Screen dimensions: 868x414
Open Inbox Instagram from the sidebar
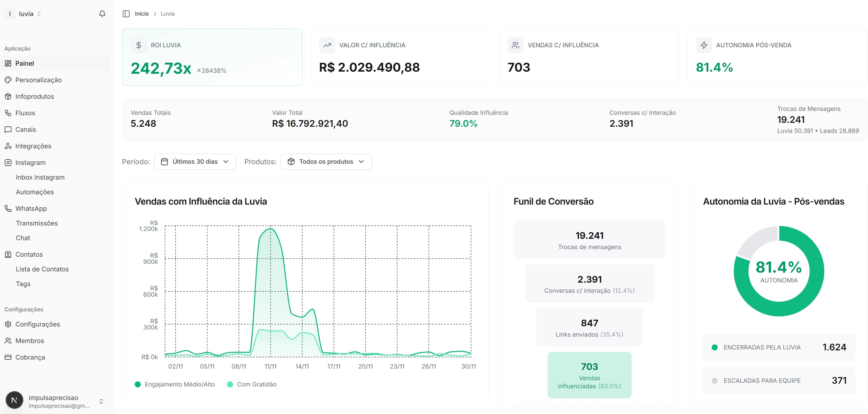click(40, 177)
